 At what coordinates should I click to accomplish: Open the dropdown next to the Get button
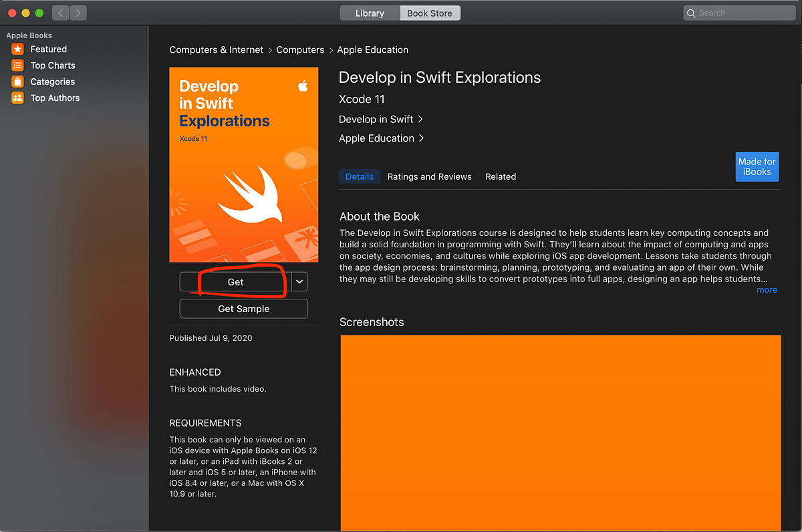(x=299, y=281)
